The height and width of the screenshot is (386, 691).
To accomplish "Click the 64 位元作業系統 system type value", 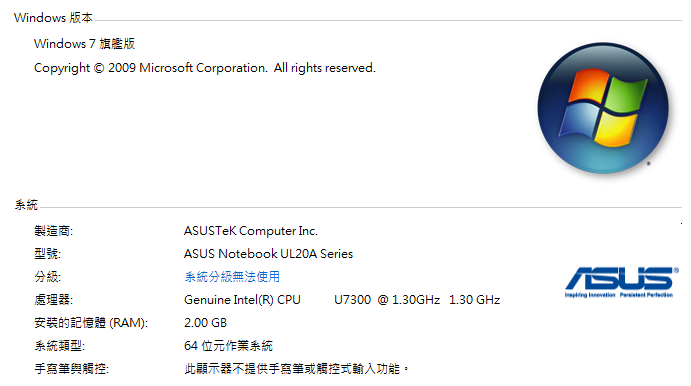I will [x=228, y=345].
